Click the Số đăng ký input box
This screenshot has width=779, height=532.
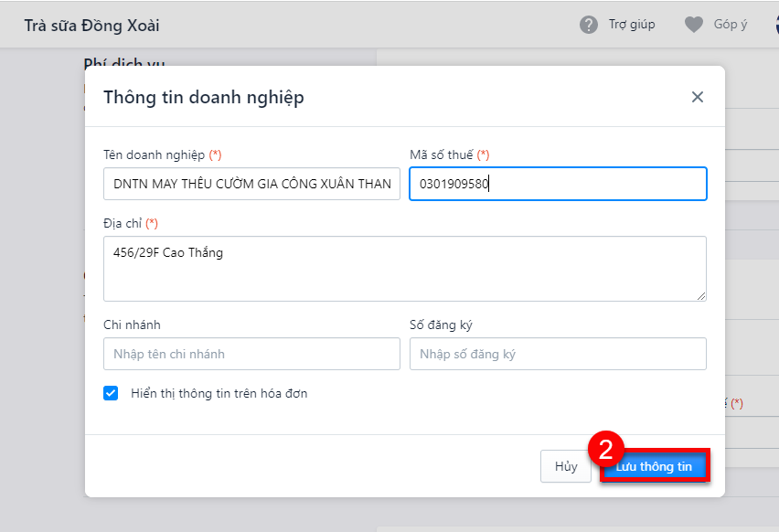coord(558,354)
